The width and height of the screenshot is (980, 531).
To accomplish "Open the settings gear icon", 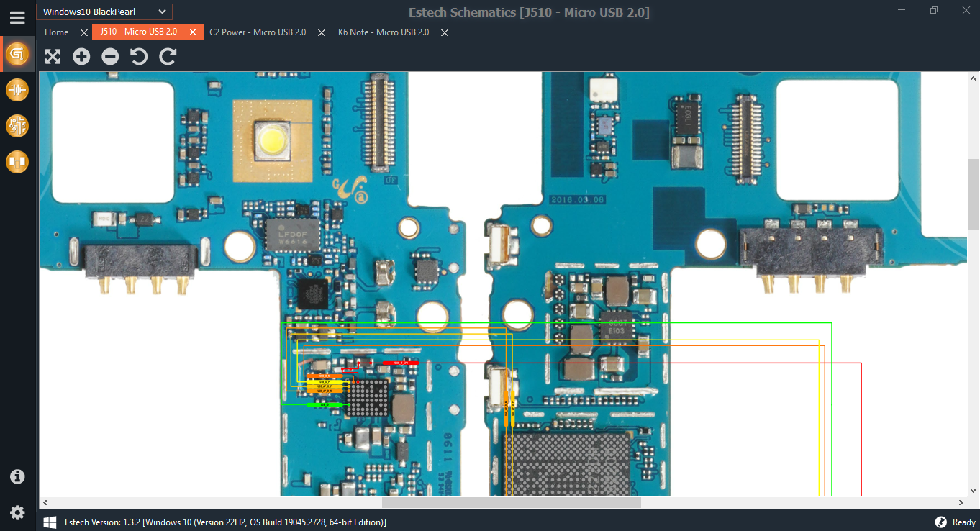I will [x=17, y=512].
